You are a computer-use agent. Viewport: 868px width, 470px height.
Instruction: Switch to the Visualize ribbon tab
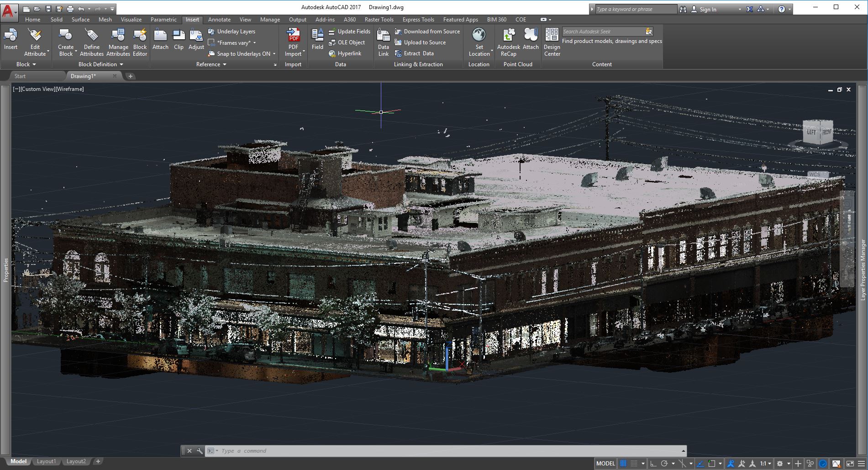pos(131,20)
